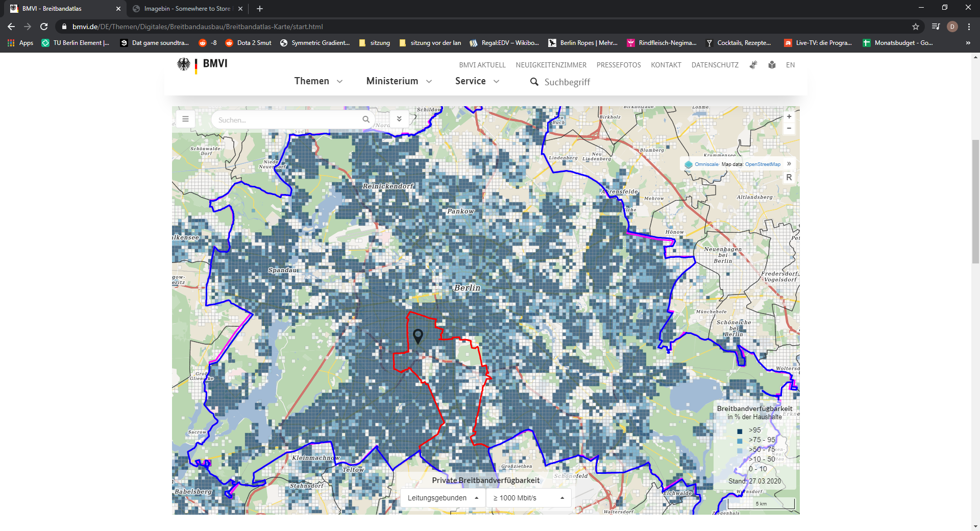Open the Live-TV: die Progra... bookmark
This screenshot has width=980, height=531.
(818, 43)
